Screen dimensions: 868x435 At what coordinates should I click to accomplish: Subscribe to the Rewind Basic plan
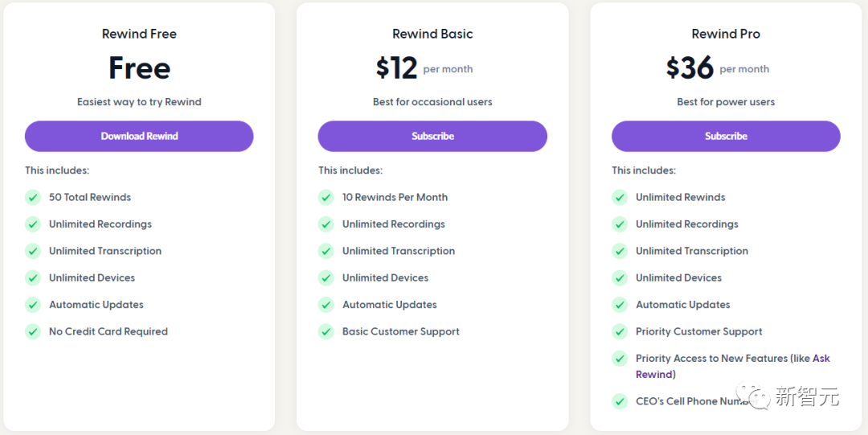[x=432, y=137]
